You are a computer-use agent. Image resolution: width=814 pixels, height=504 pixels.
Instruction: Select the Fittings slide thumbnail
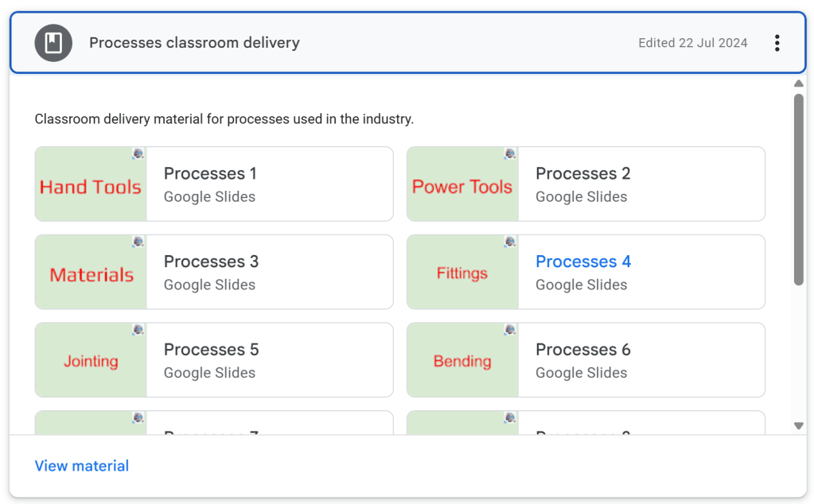pos(462,273)
